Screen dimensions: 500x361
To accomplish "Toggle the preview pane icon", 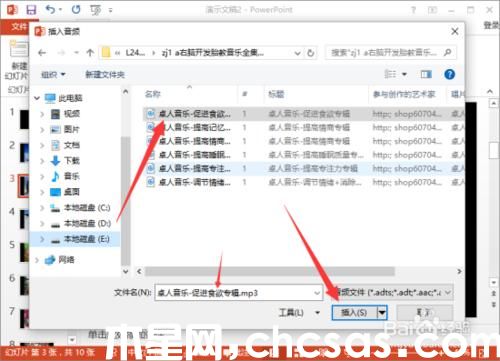I will pyautogui.click(x=426, y=74).
